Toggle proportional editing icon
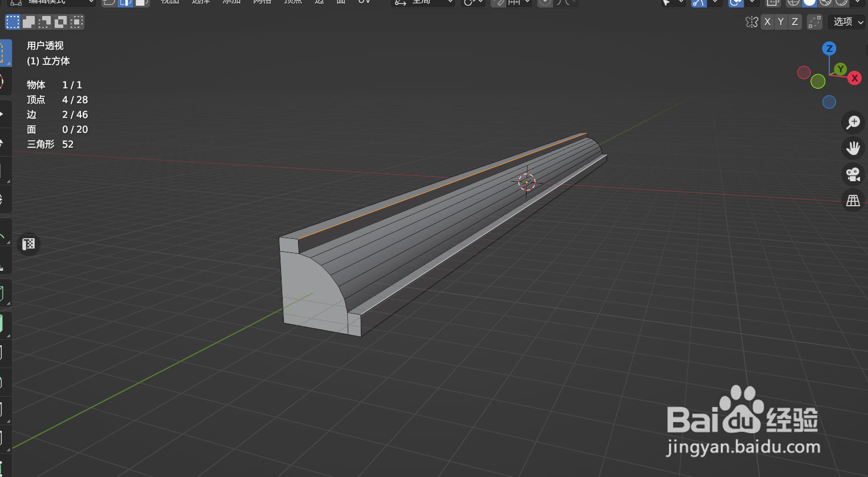 point(545,2)
